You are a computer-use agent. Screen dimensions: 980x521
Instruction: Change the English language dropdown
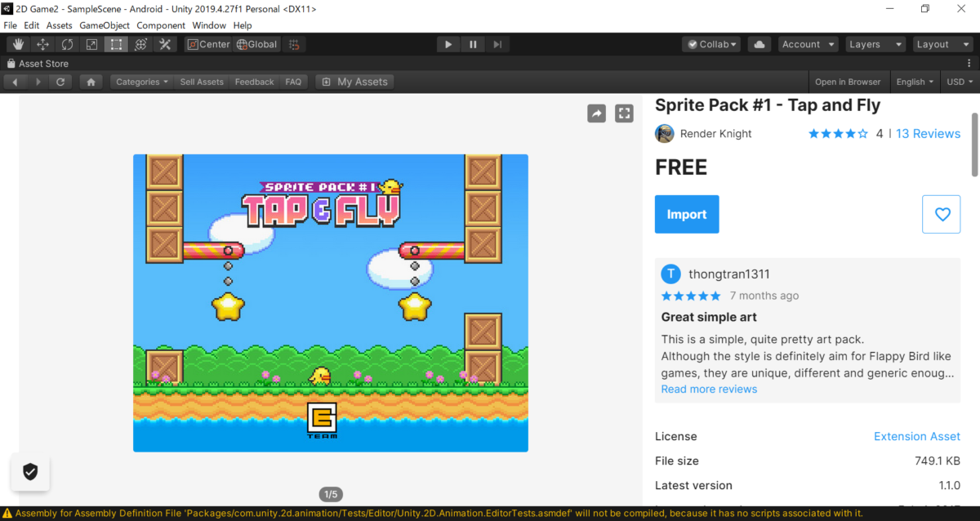click(x=915, y=82)
